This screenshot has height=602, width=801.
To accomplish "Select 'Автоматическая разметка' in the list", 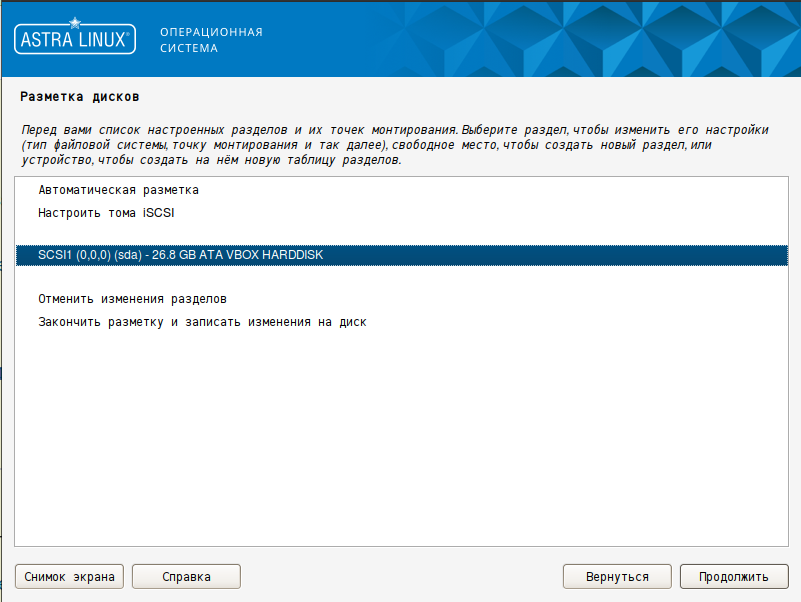I will 118,190.
